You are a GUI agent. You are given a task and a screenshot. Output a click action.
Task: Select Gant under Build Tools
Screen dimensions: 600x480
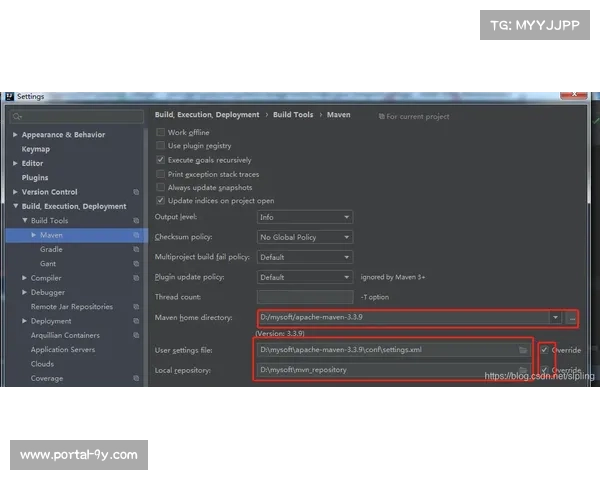click(x=48, y=263)
